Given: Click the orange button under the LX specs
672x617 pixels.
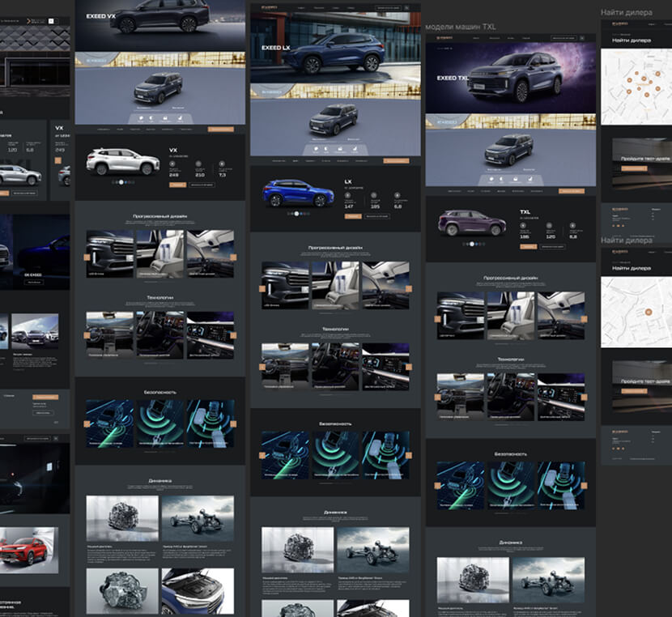Looking at the screenshot, I should pos(352,216).
